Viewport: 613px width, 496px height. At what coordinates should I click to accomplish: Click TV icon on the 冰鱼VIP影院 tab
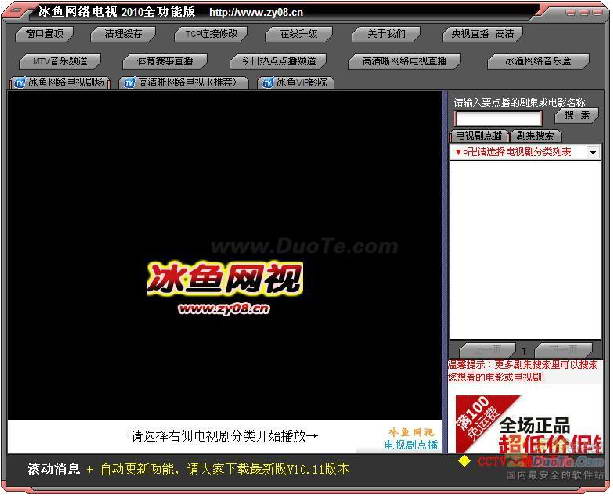[x=268, y=83]
